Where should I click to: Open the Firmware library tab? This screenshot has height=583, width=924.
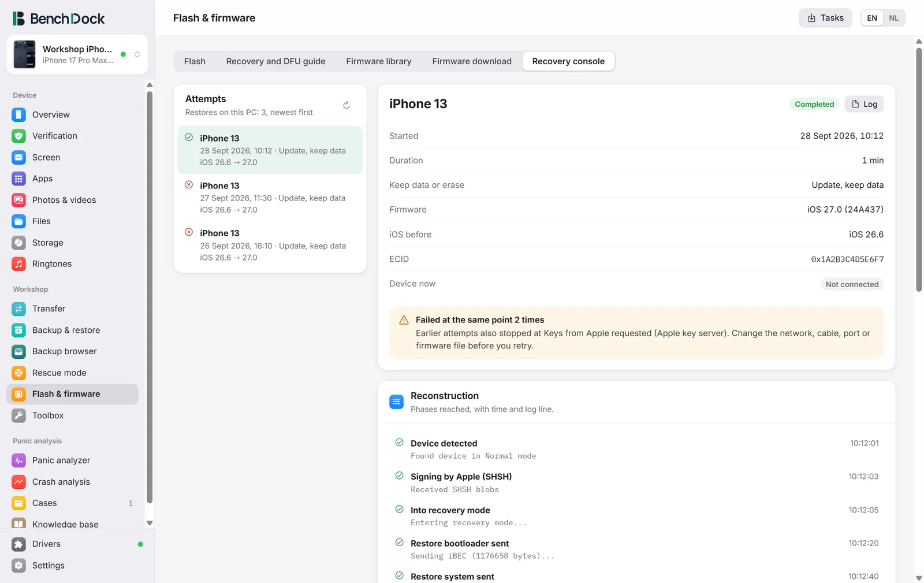pyautogui.click(x=379, y=61)
